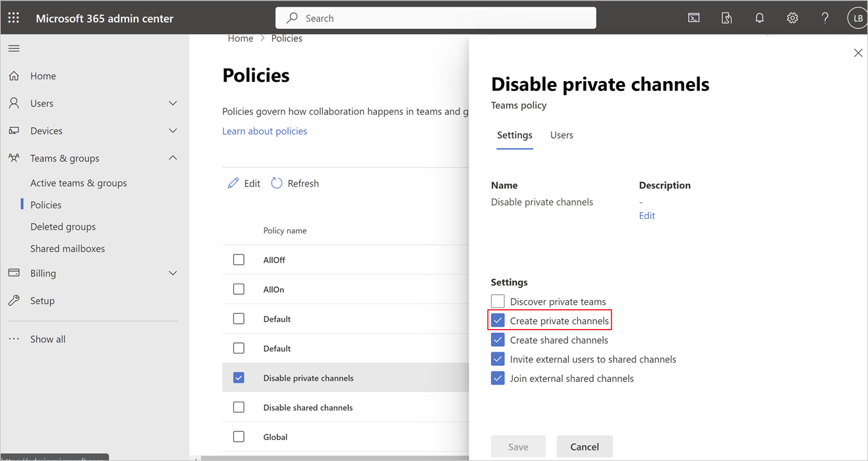Open Active teams & groups
868x461 pixels.
pyautogui.click(x=78, y=183)
